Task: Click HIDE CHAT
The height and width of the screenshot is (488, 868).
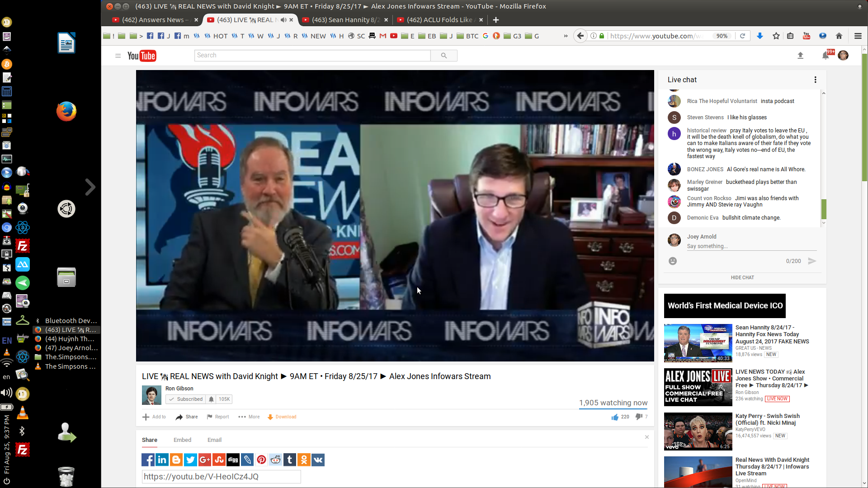Action: tap(742, 277)
